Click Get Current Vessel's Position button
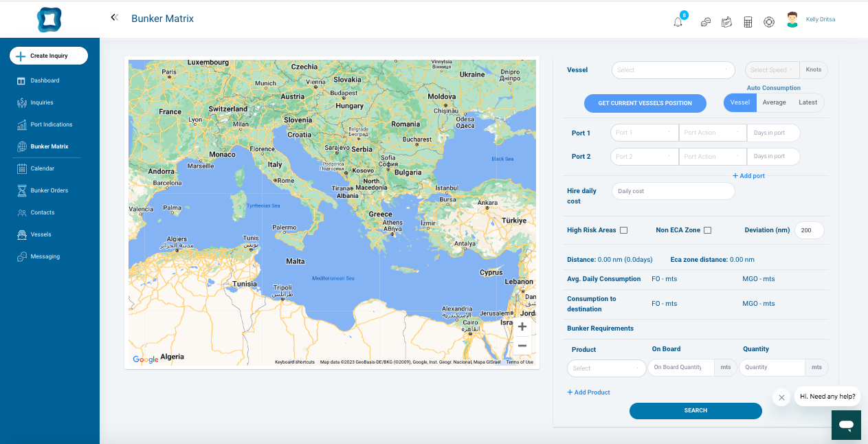The height and width of the screenshot is (444, 868). 645,103
